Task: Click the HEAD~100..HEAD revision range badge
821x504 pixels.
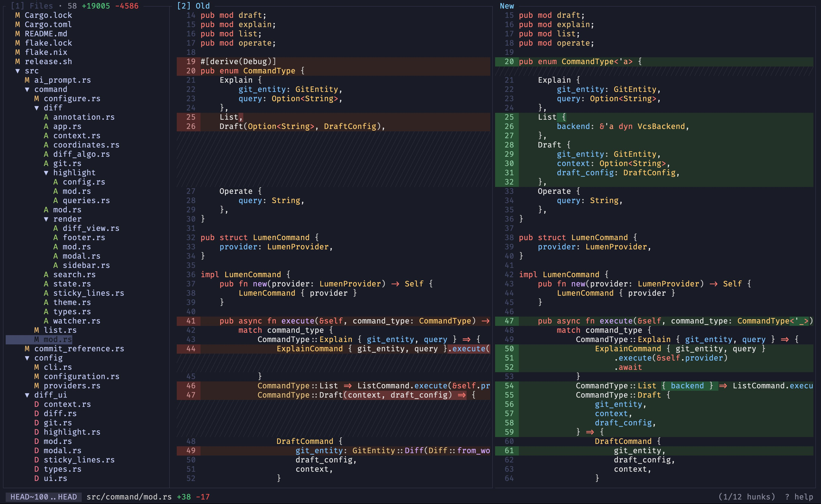Action: tap(44, 497)
